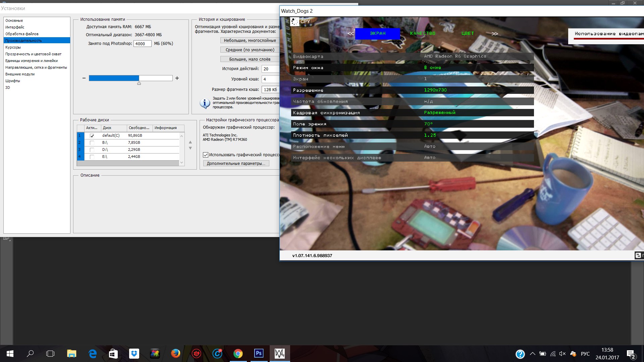Launch File Explorer from the taskbar
644x362 pixels.
pyautogui.click(x=71, y=354)
